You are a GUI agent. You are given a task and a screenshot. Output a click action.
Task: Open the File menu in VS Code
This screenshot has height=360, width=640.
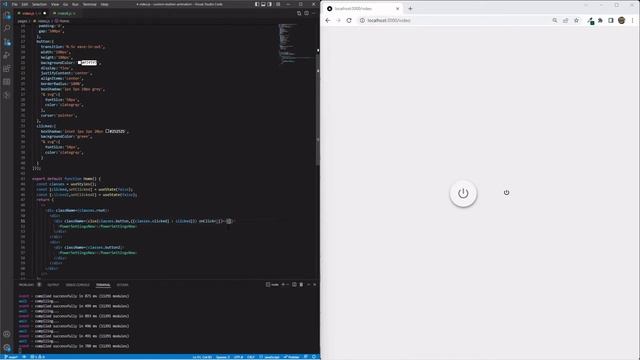(15, 4)
